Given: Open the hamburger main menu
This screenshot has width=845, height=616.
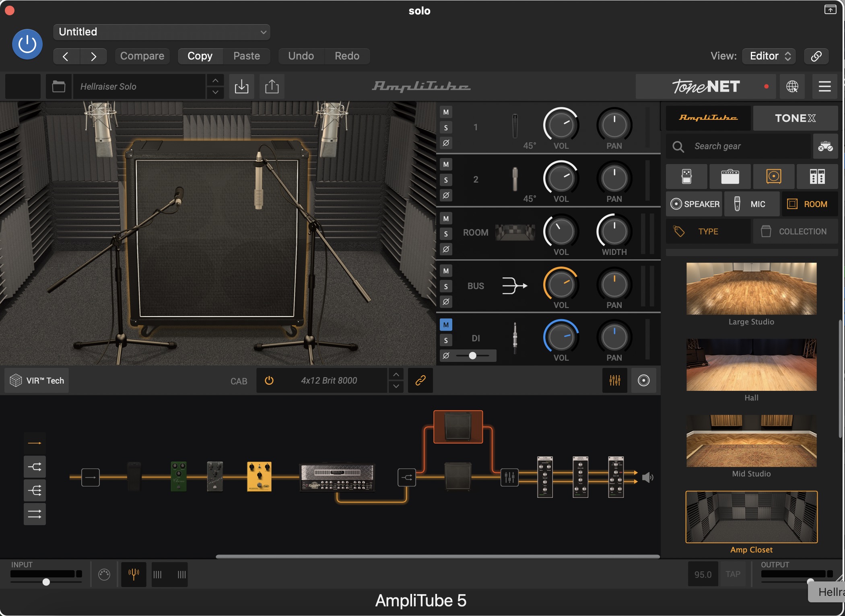Looking at the screenshot, I should coord(824,86).
